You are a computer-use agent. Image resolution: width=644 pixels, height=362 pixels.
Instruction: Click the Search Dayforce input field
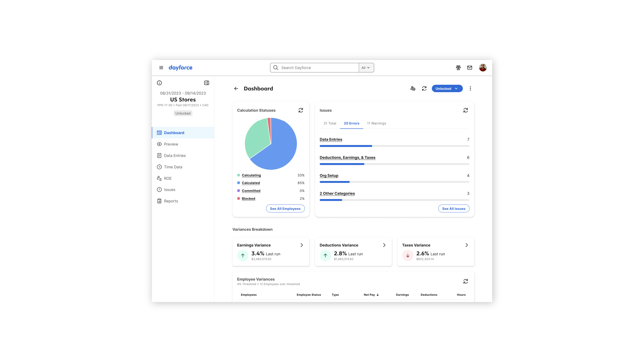click(x=314, y=67)
